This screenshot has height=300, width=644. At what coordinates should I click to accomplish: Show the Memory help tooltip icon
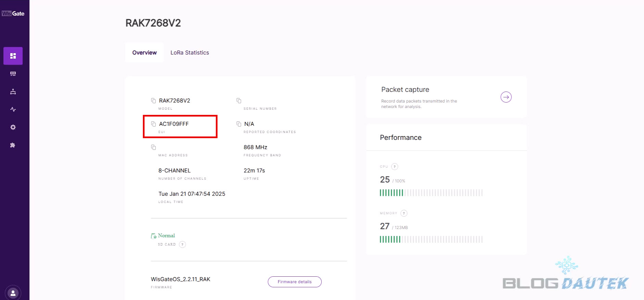404,213
